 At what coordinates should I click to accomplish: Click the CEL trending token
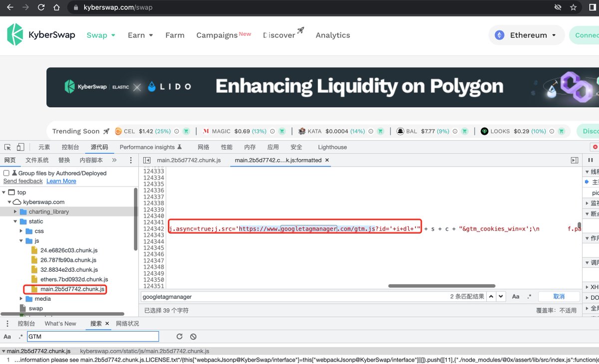click(143, 131)
